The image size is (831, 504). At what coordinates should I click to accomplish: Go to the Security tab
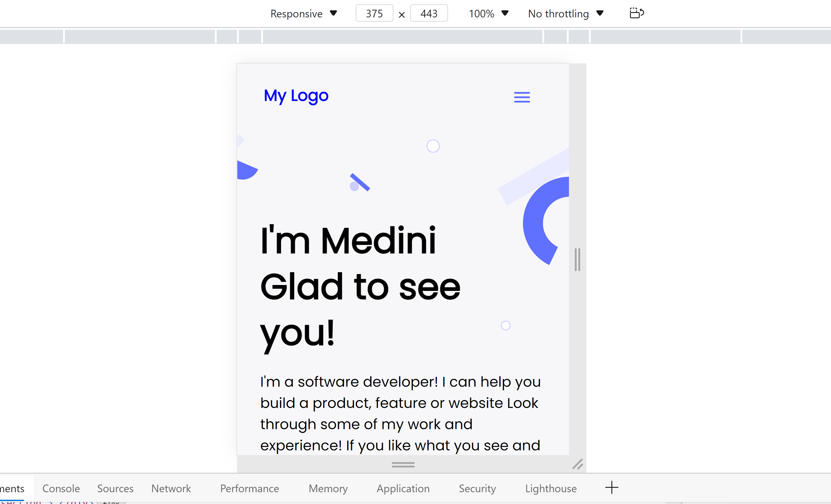(x=477, y=488)
